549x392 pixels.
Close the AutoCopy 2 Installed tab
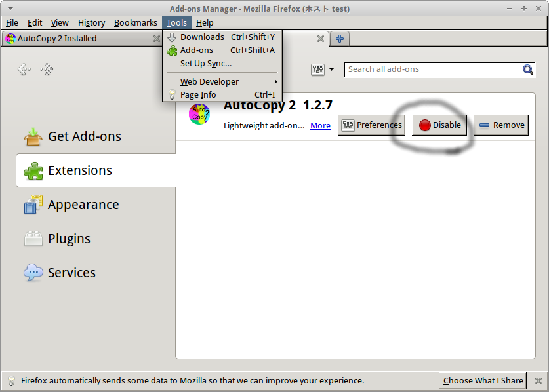pos(157,39)
